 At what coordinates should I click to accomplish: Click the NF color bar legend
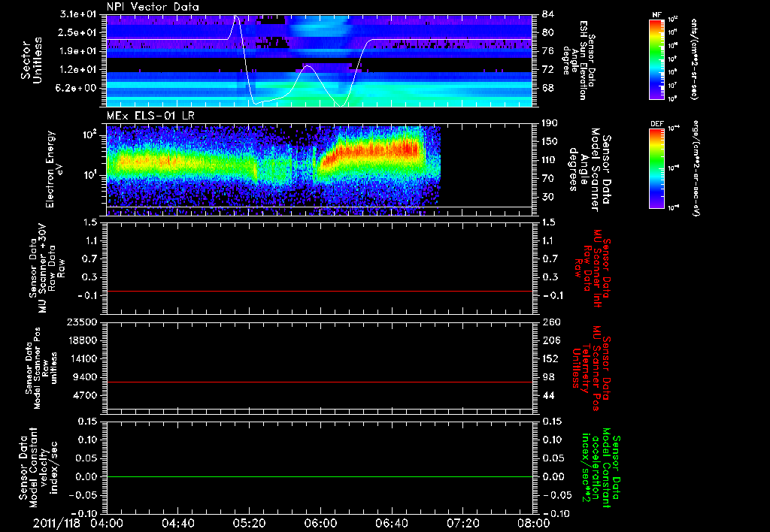[x=656, y=59]
